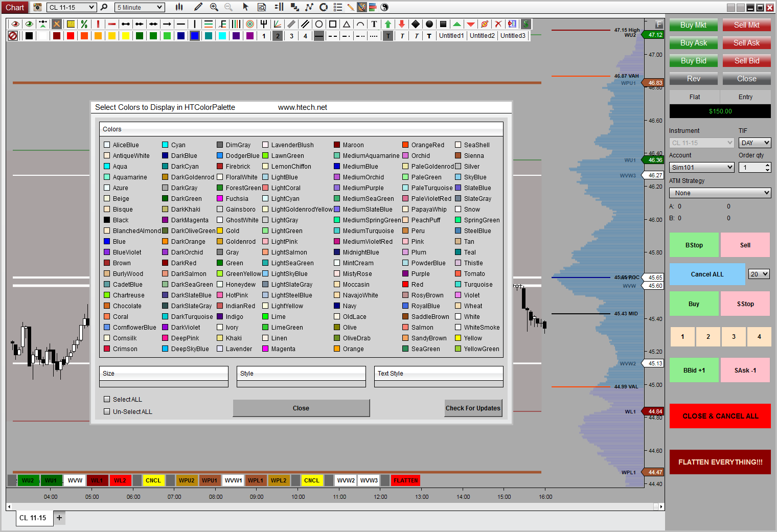Select the ruler drawing tool
The image size is (777, 532).
coord(71,24)
